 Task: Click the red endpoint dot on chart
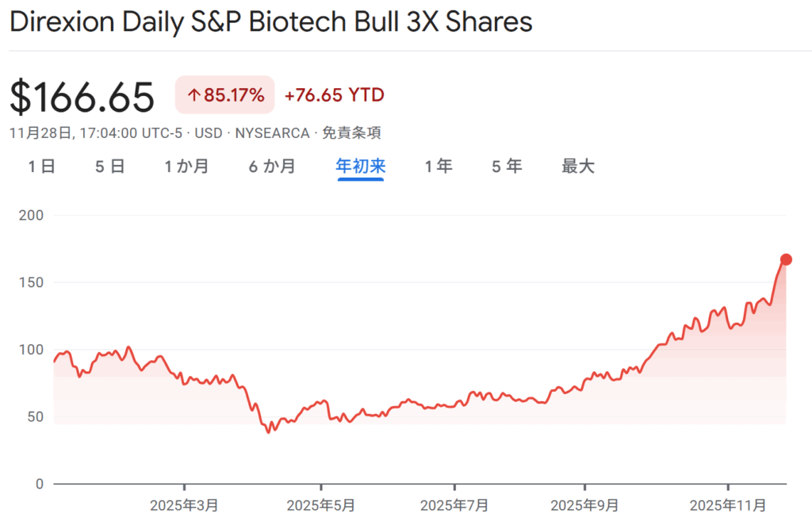786,259
